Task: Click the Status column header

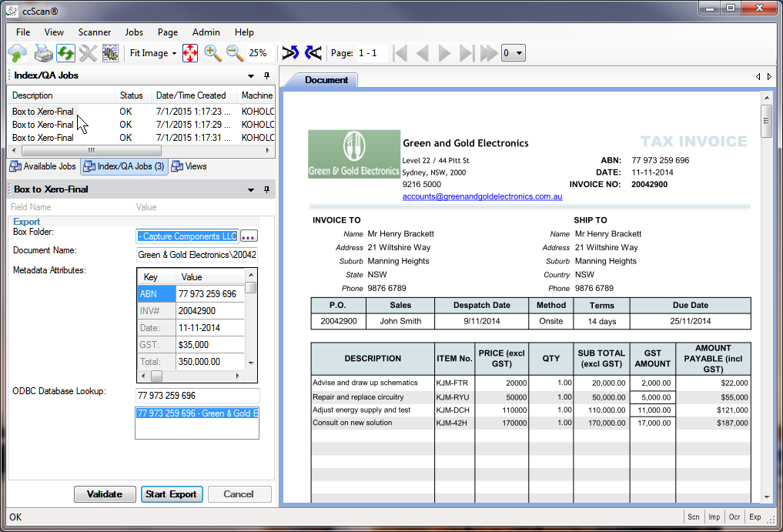Action: [x=133, y=95]
